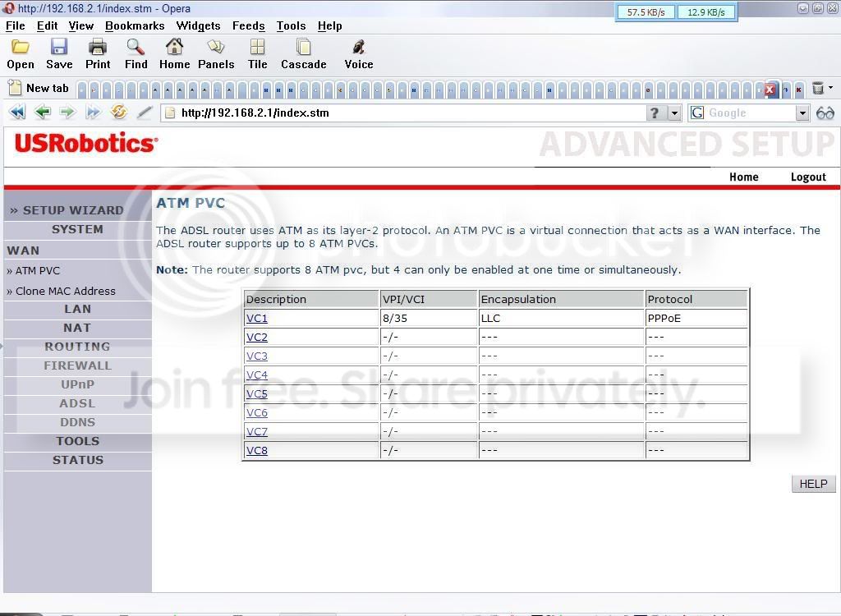Click the green Forward arrow

pos(67,113)
